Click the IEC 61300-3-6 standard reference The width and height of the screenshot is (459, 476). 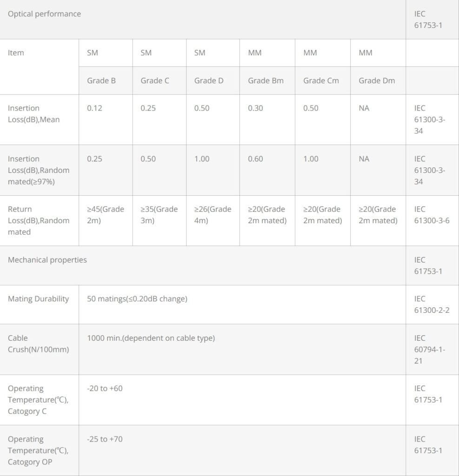pyautogui.click(x=432, y=215)
